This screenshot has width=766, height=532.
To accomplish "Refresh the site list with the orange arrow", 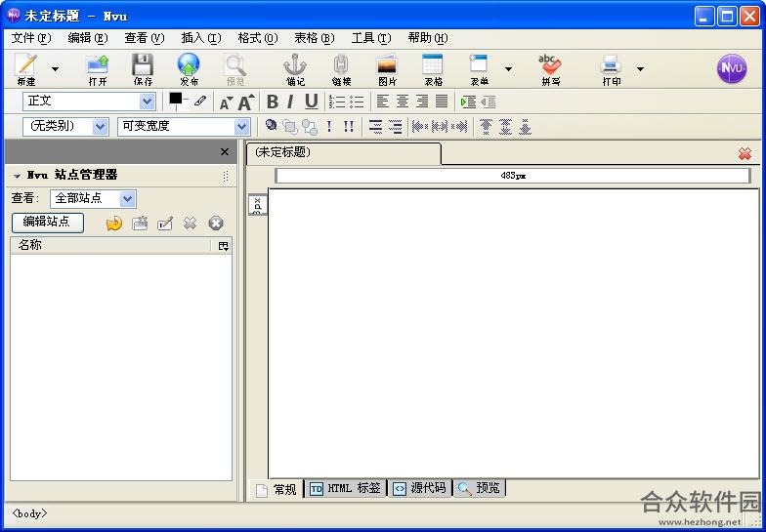I will [x=113, y=224].
